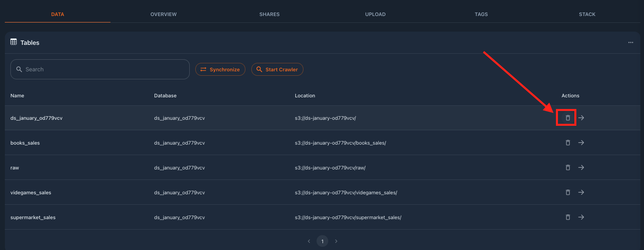644x250 pixels.
Task: Click location s3://ds-january-od779vcv/videgames_sales/
Action: [x=346, y=193]
